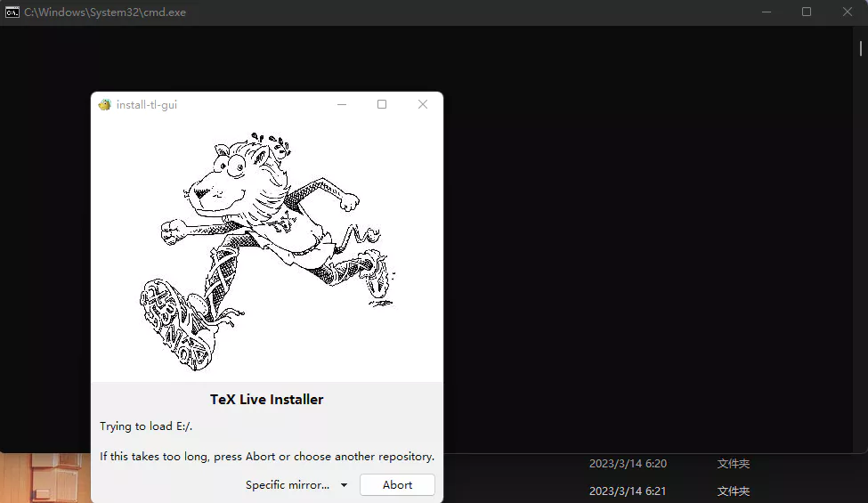The height and width of the screenshot is (503, 868).
Task: Minimize the install-tl-gui window
Action: pyautogui.click(x=342, y=104)
